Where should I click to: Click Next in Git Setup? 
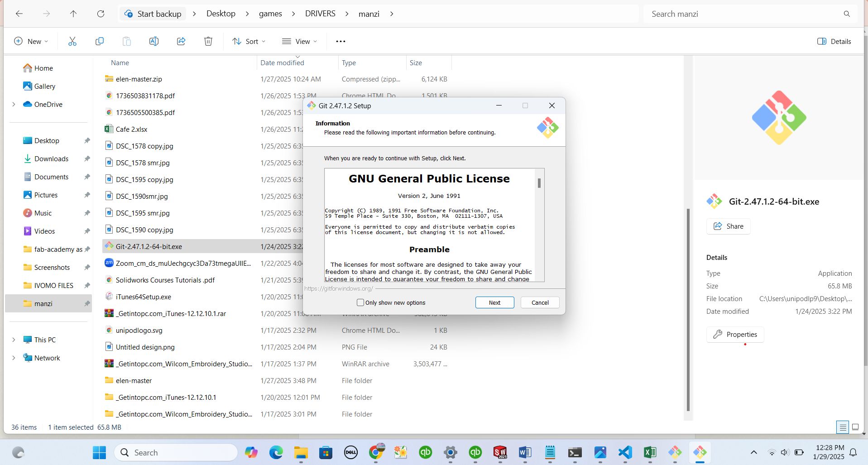(x=494, y=302)
